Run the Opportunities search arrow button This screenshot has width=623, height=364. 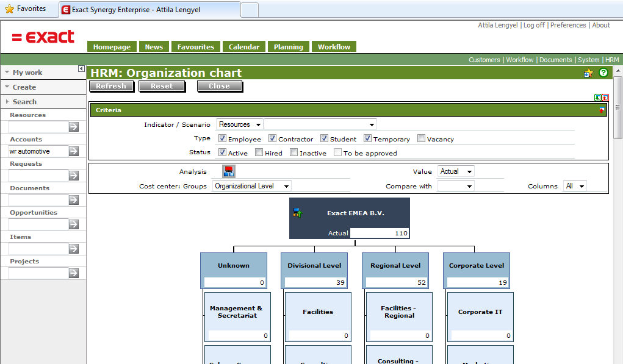coord(73,224)
